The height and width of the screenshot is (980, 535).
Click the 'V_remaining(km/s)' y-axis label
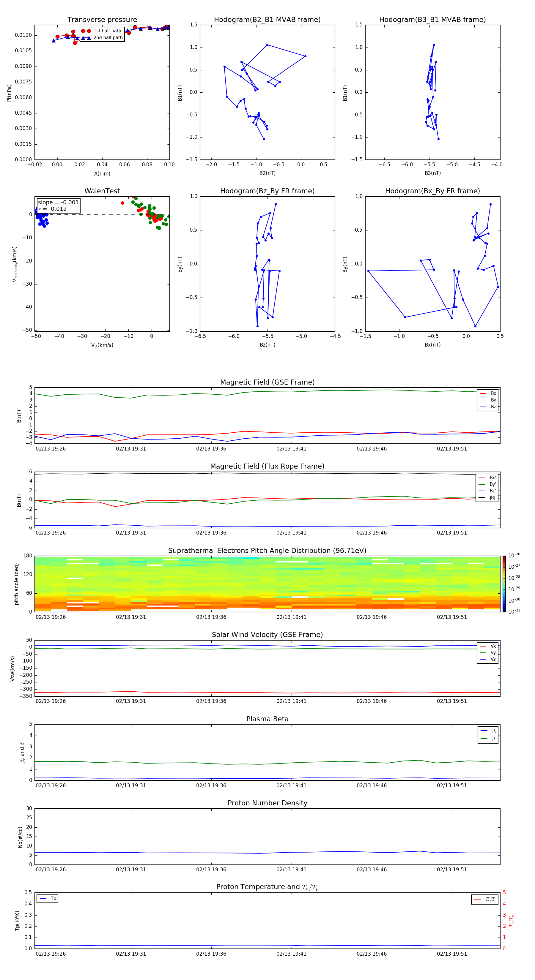[15, 264]
